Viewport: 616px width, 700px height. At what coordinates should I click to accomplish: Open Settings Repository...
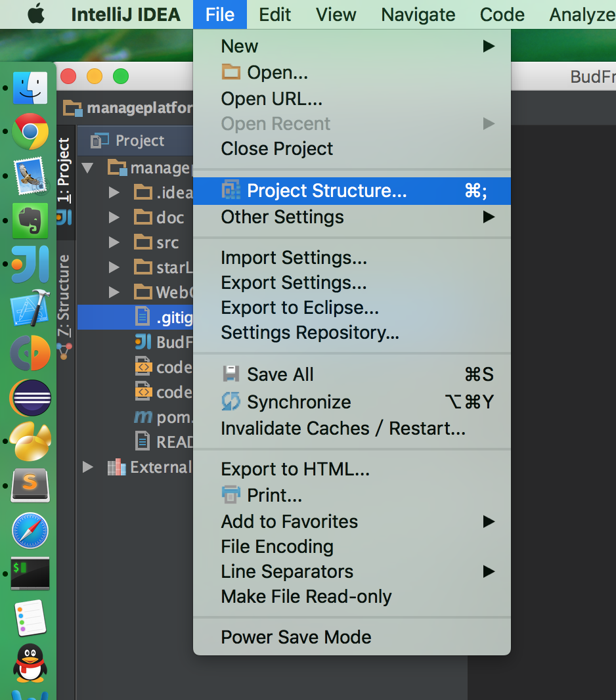352,332
